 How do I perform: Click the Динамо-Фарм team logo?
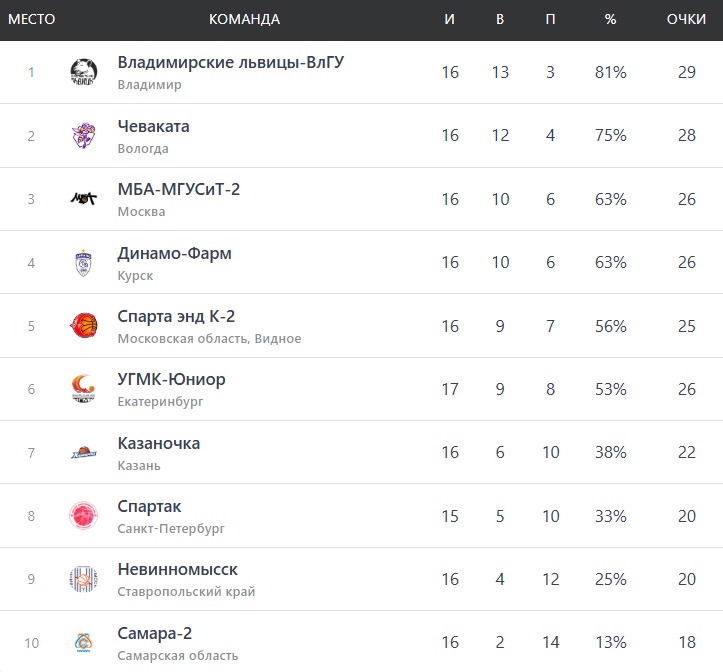[x=84, y=263]
